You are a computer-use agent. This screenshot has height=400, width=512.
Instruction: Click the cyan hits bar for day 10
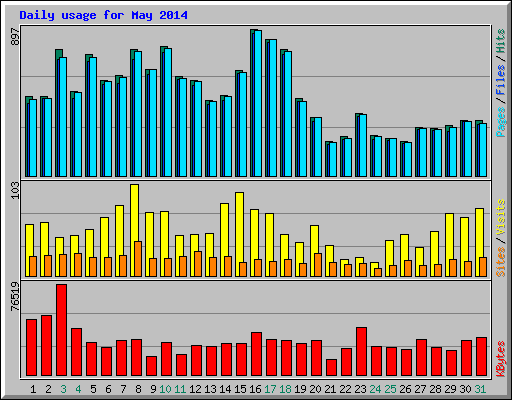pyautogui.click(x=168, y=112)
